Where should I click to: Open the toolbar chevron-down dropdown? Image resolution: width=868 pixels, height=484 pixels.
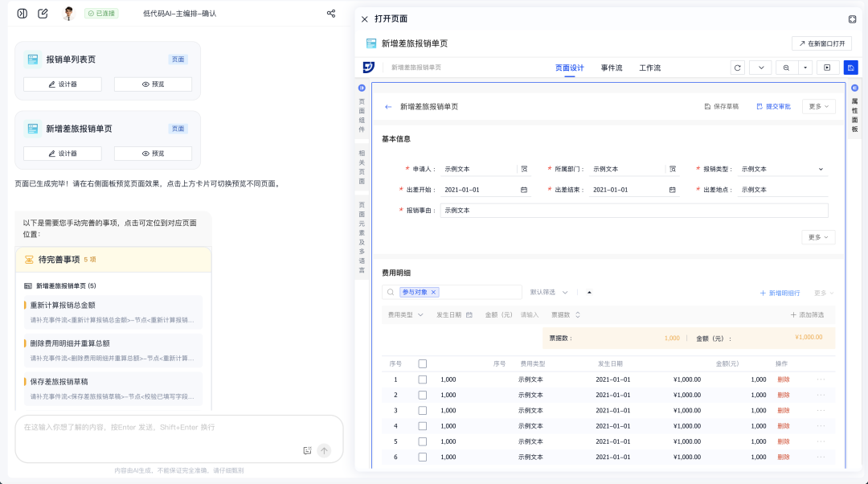point(761,68)
